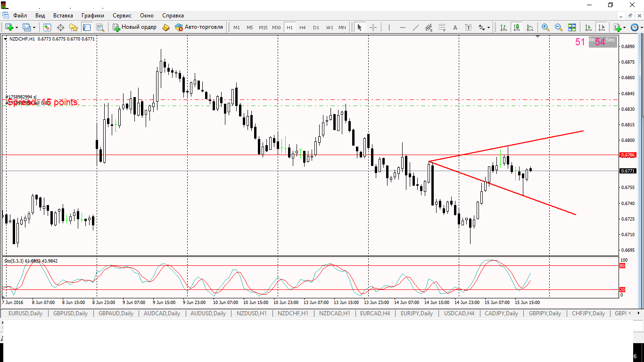The width and height of the screenshot is (644, 362).
Task: Expand the arrows objects dropdown
Action: click(x=489, y=27)
